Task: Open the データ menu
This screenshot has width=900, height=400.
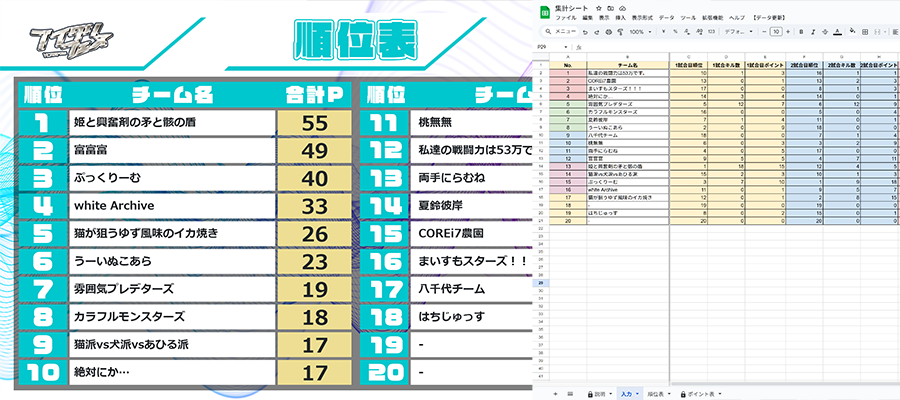Action: (x=666, y=18)
